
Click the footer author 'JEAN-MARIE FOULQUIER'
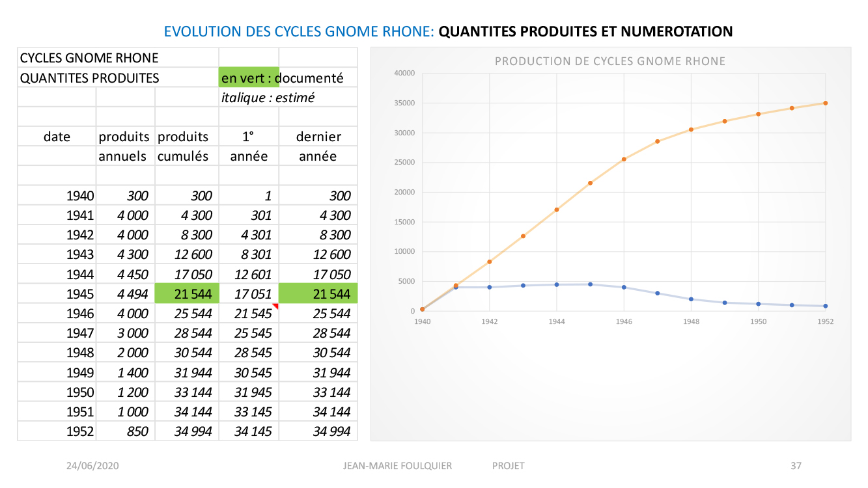(397, 466)
